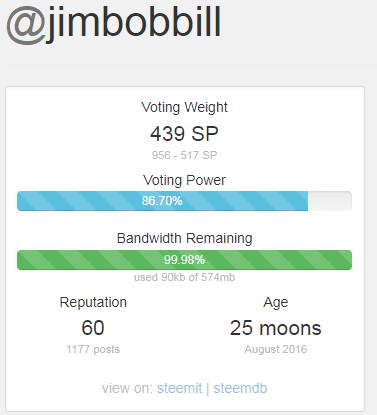This screenshot has height=415, width=377.
Task: Click the Voting Power progress bar
Action: [184, 201]
